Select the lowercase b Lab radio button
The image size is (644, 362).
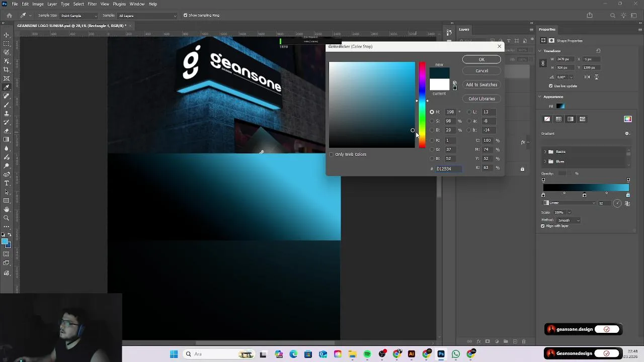[x=469, y=130]
